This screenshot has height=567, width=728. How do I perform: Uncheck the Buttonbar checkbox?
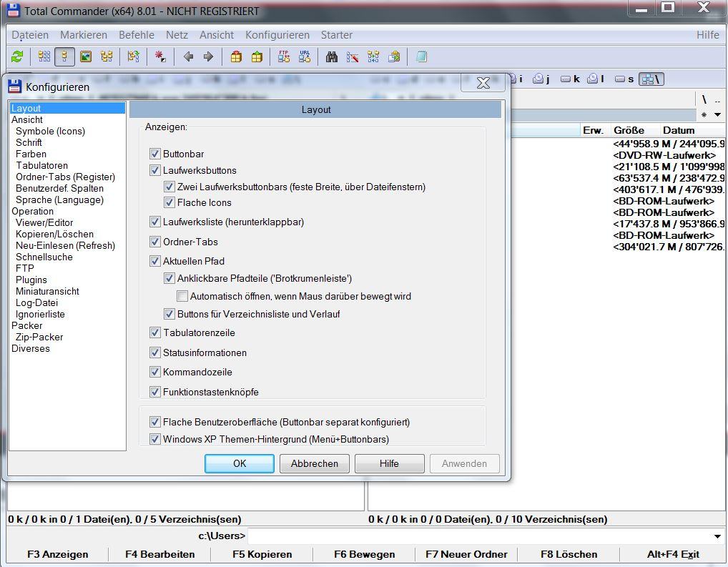click(155, 154)
